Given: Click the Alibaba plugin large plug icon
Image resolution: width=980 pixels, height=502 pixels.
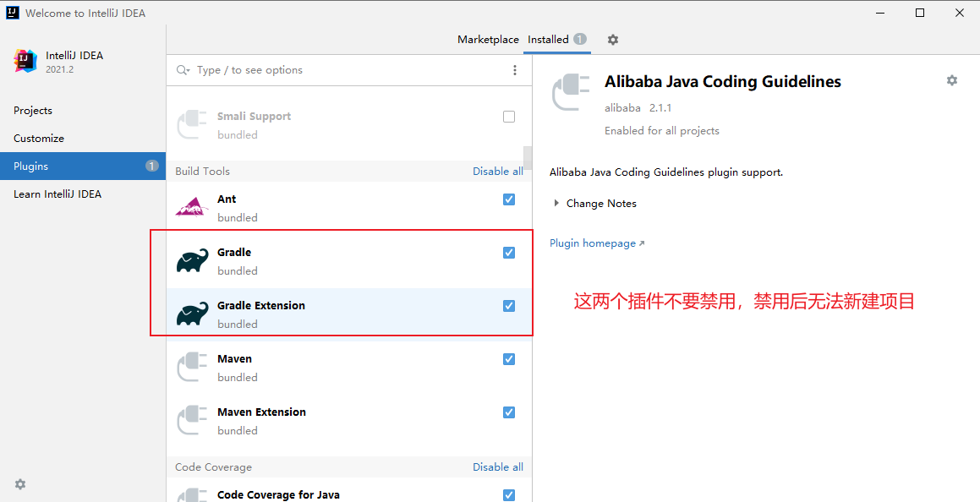Looking at the screenshot, I should click(x=571, y=94).
